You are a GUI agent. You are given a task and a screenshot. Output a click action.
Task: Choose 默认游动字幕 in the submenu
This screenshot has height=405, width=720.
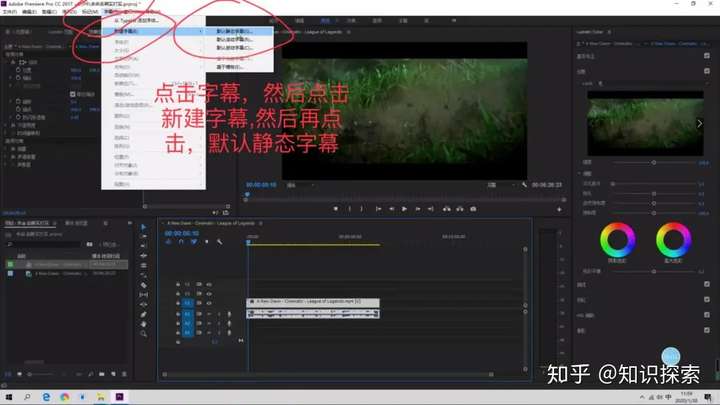point(239,48)
